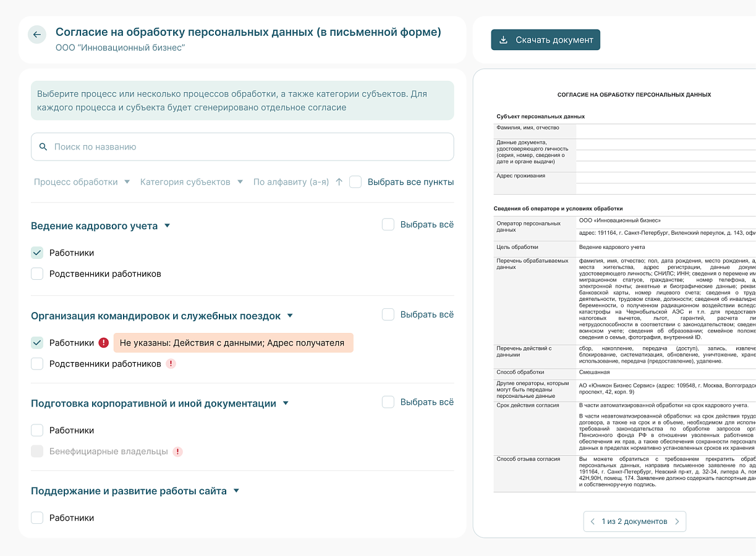Click the Поиск по названию search field

pos(242,147)
